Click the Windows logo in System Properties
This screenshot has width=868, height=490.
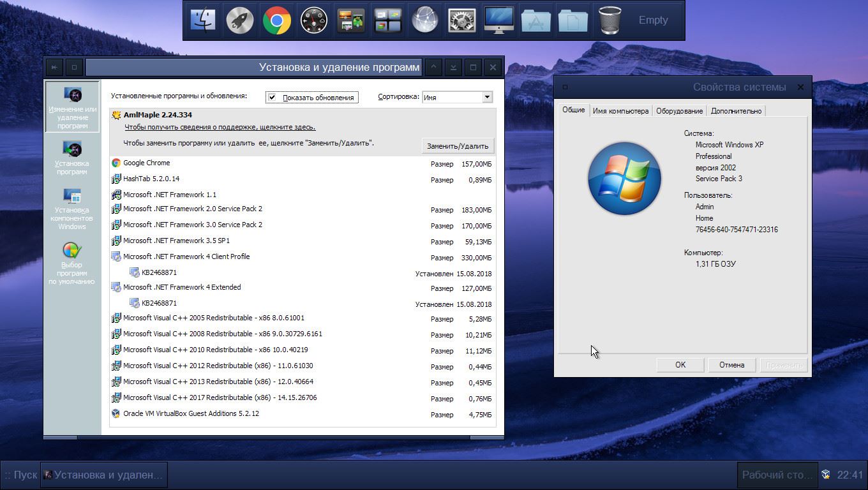click(624, 178)
